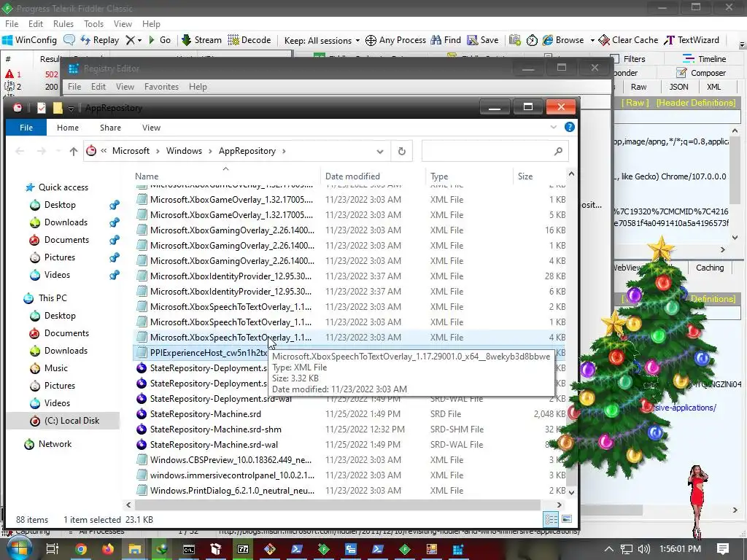Click the [Header Definitions] link

pos(695,103)
